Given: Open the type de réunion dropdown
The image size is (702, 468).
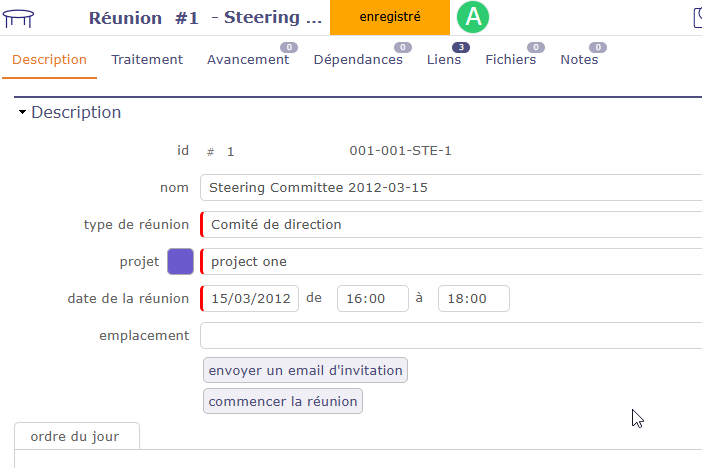Looking at the screenshot, I should pos(452,225).
